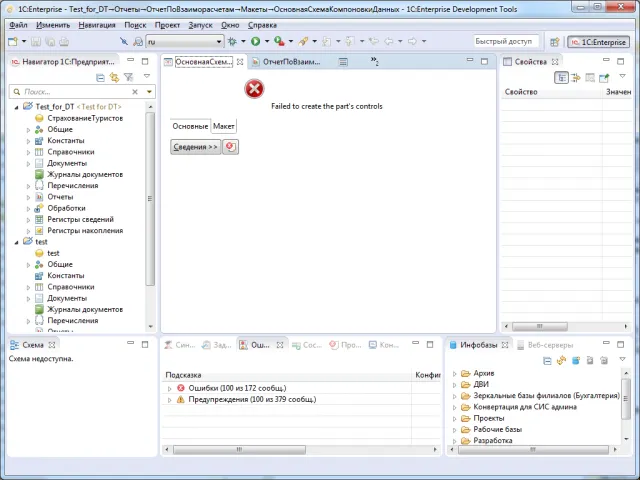This screenshot has height=480, width=640.
Task: Toggle Link with Editor in Navigator
Action: 114,77
